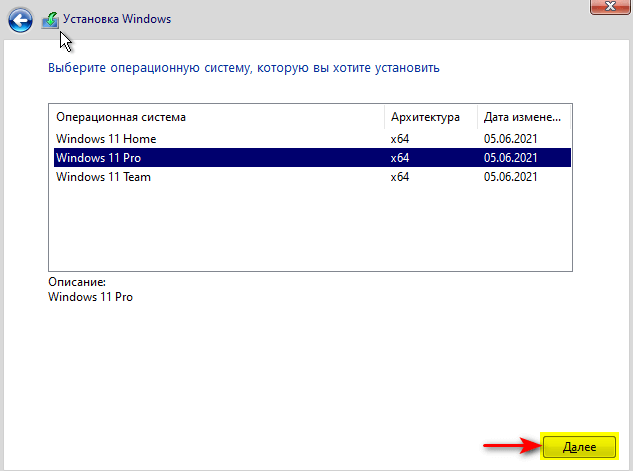This screenshot has width=633, height=471.
Task: Click x64 in the Windows 11 Home row
Action: [x=400, y=139]
